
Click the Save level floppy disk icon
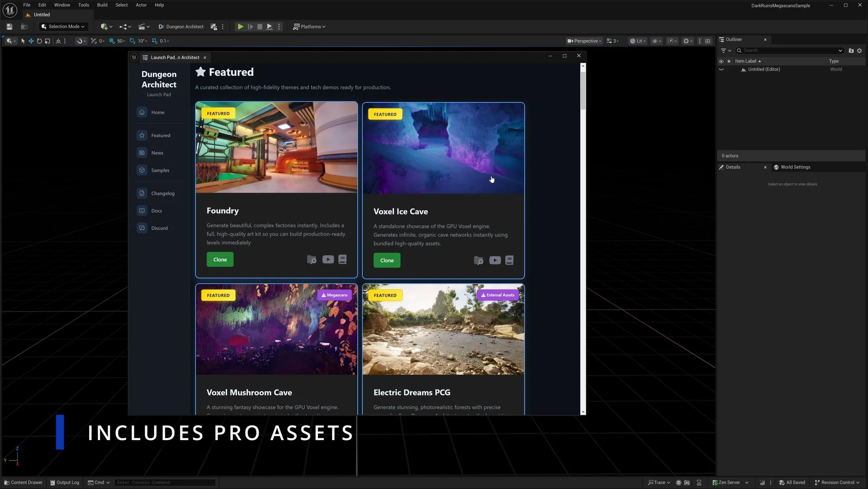pyautogui.click(x=9, y=27)
